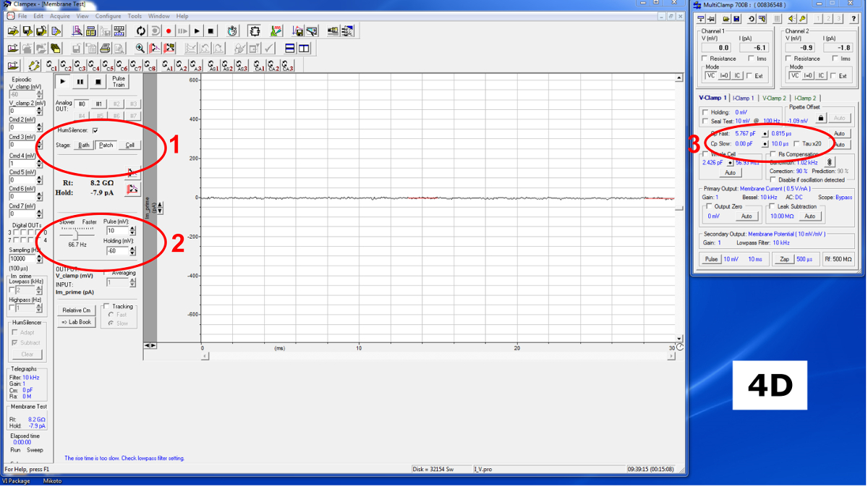Viewport: 868px width, 487px height.
Task: Click the red Record button in toolbar
Action: tap(169, 31)
